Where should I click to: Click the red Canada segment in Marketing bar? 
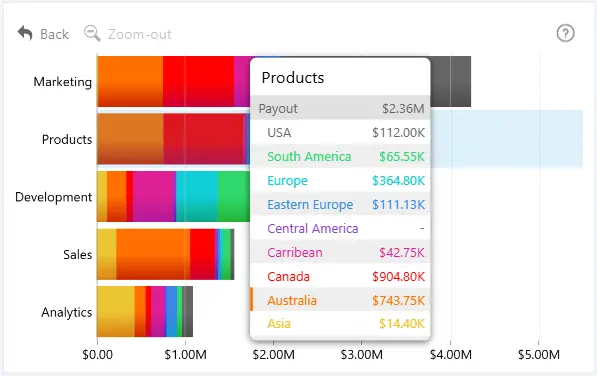tap(198, 81)
